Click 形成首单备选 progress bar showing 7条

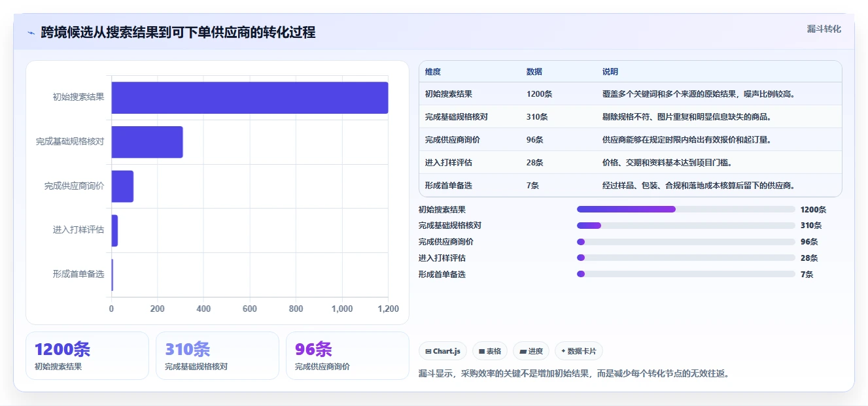686,274
